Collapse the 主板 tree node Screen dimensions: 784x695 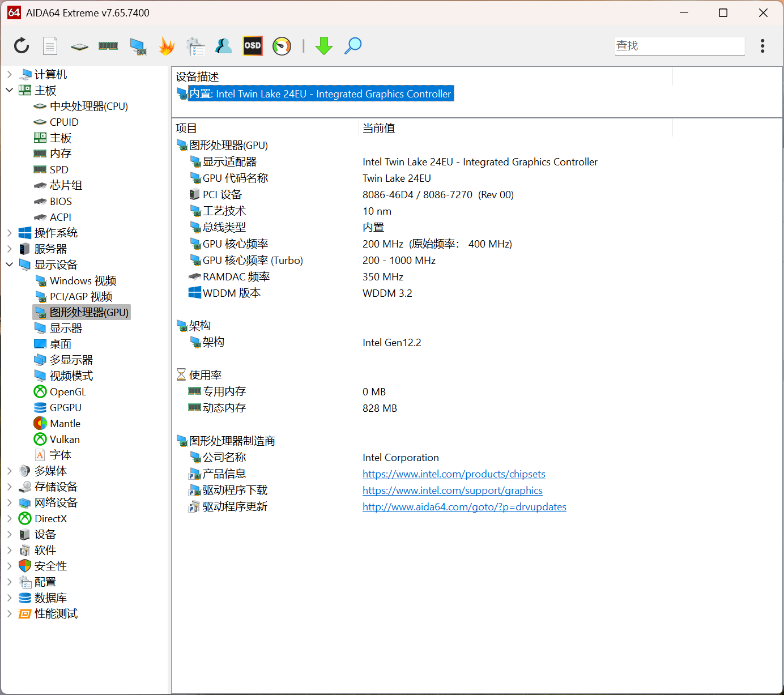point(10,90)
